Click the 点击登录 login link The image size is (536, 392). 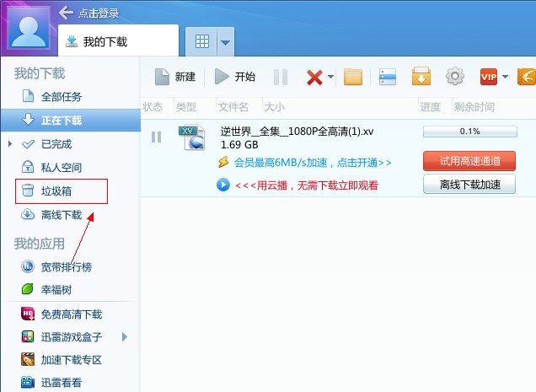point(99,13)
